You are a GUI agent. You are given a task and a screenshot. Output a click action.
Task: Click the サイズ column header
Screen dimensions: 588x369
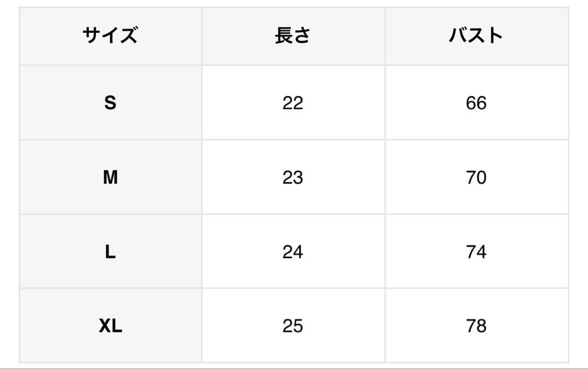coord(110,36)
